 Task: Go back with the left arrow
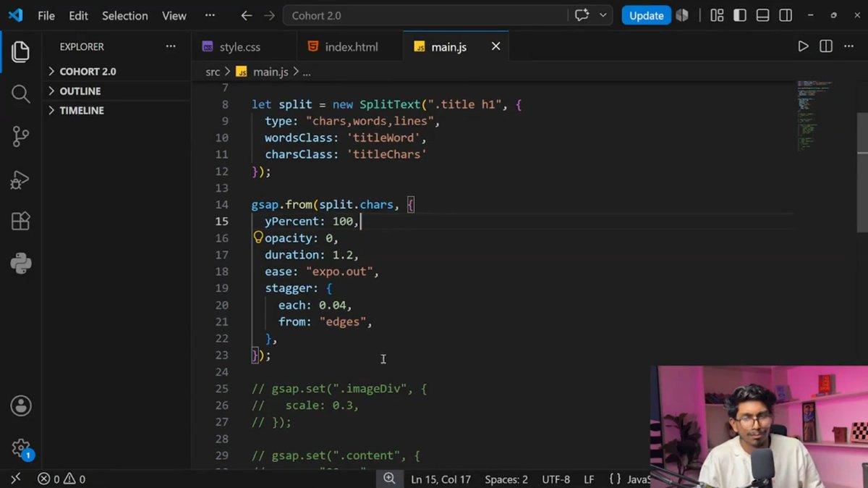(247, 15)
